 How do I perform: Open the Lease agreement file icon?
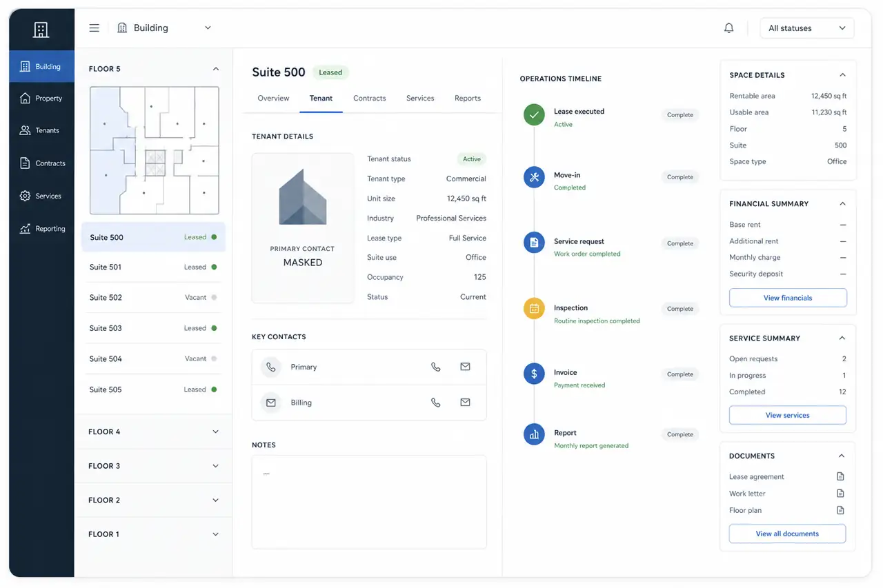(840, 476)
